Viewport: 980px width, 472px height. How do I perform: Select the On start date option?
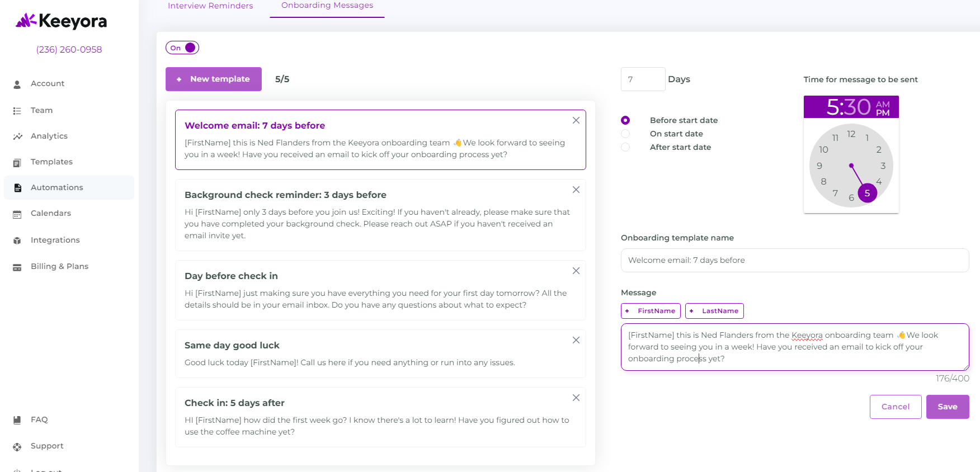click(625, 134)
